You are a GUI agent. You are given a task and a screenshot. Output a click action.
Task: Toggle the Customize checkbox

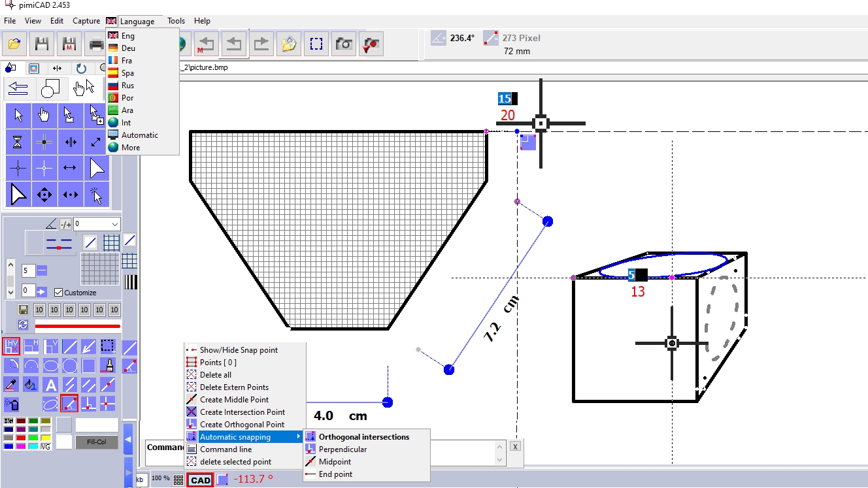(59, 292)
